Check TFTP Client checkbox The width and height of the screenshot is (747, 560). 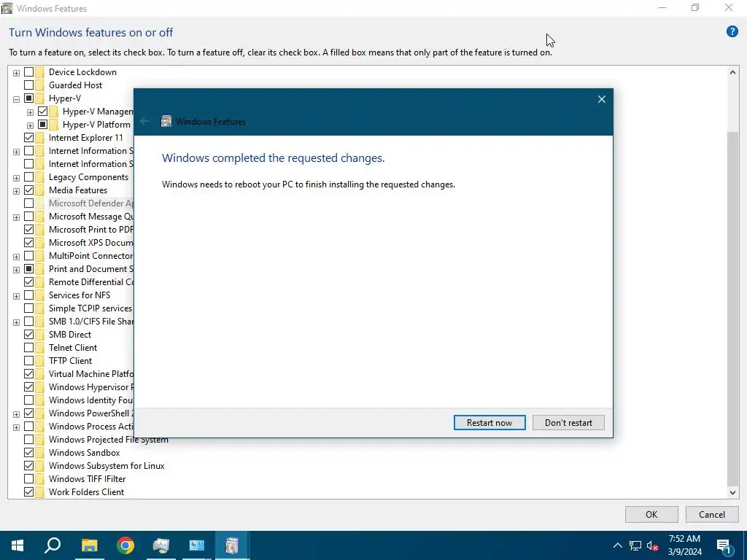pyautogui.click(x=28, y=360)
